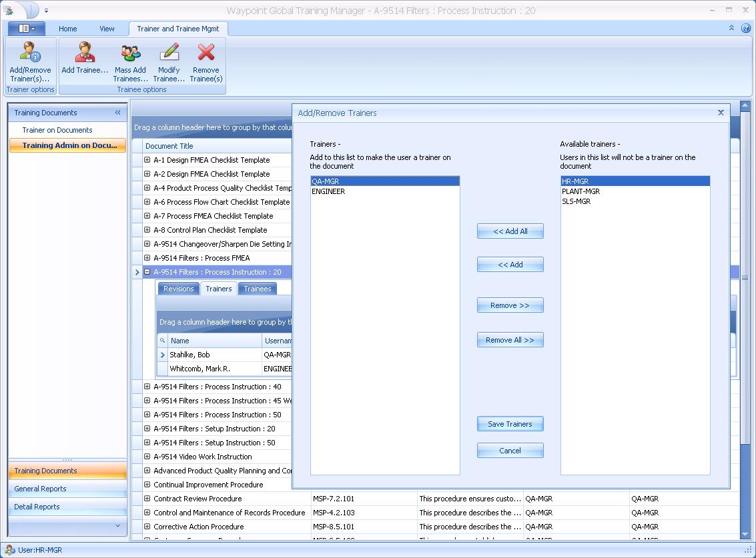
Task: Click the Add Trainee ribbon icon
Action: click(85, 58)
